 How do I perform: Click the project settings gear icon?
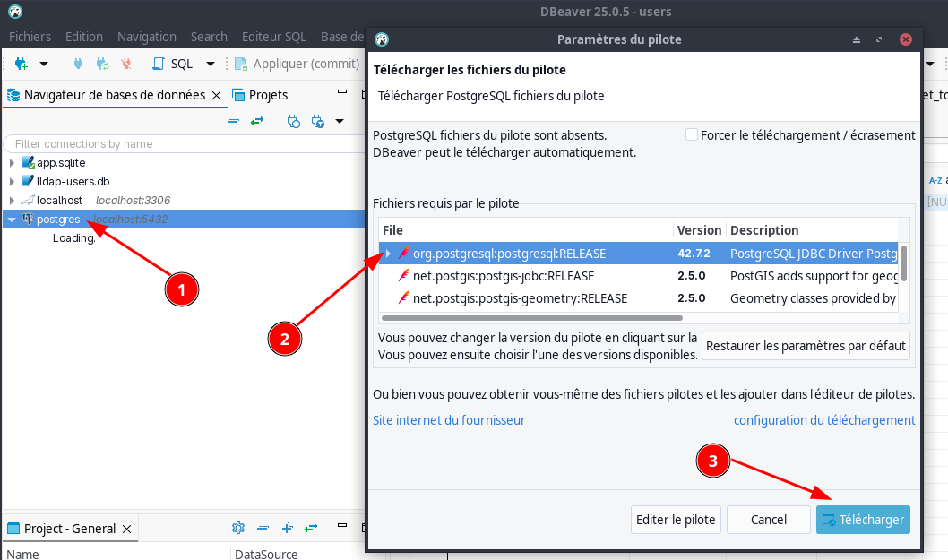[238, 528]
